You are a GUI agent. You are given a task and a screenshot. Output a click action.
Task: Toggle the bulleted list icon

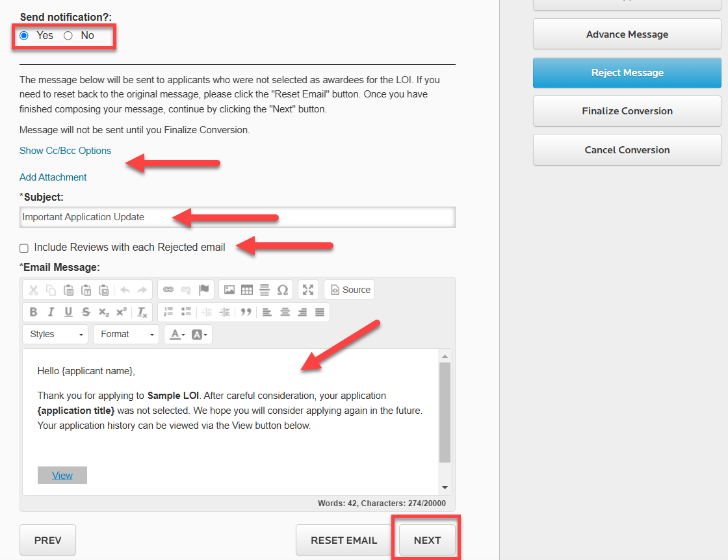pyautogui.click(x=187, y=312)
